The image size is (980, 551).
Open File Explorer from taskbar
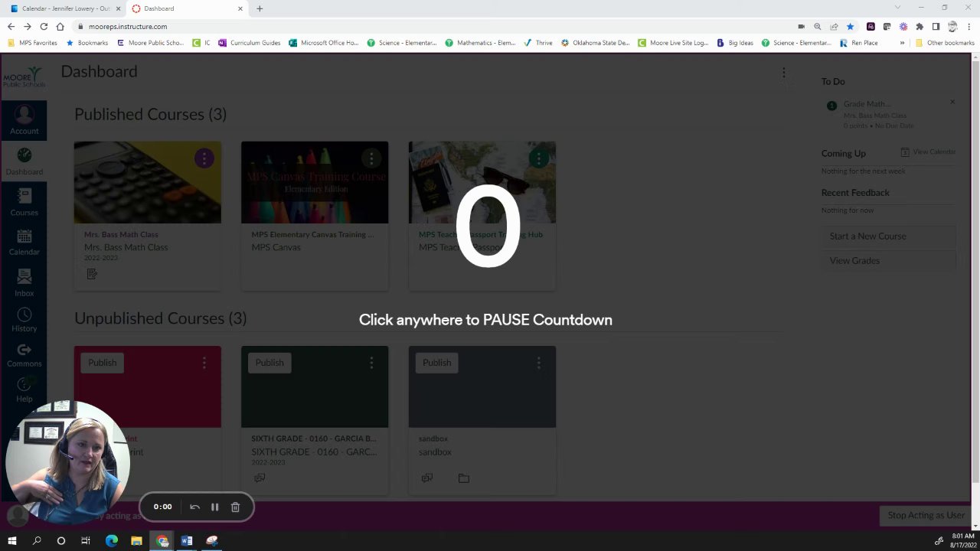coord(136,540)
